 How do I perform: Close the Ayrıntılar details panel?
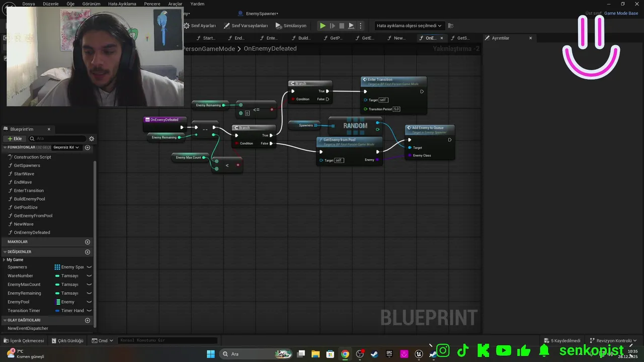coord(530,38)
